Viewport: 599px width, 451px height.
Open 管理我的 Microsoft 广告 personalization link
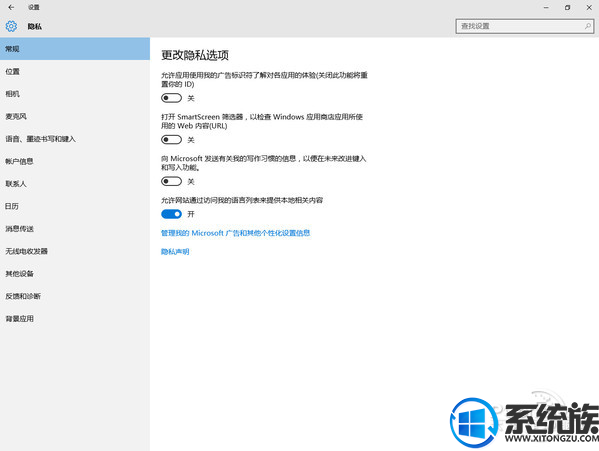(x=235, y=233)
